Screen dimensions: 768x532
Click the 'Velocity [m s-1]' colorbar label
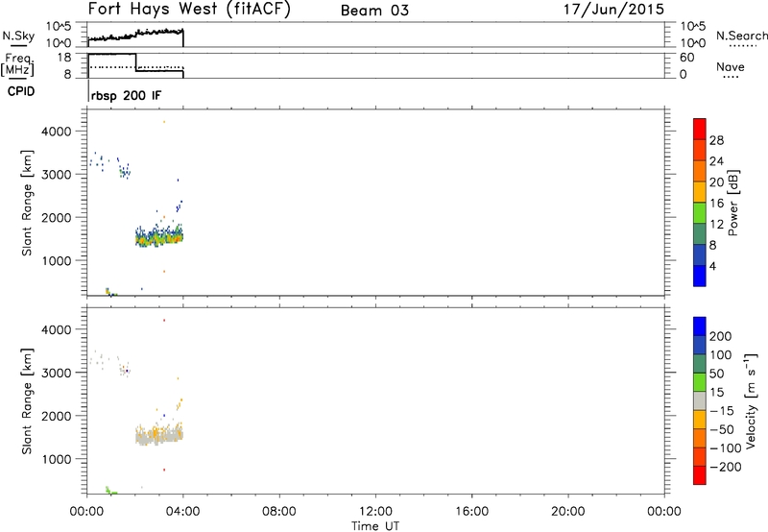point(751,401)
